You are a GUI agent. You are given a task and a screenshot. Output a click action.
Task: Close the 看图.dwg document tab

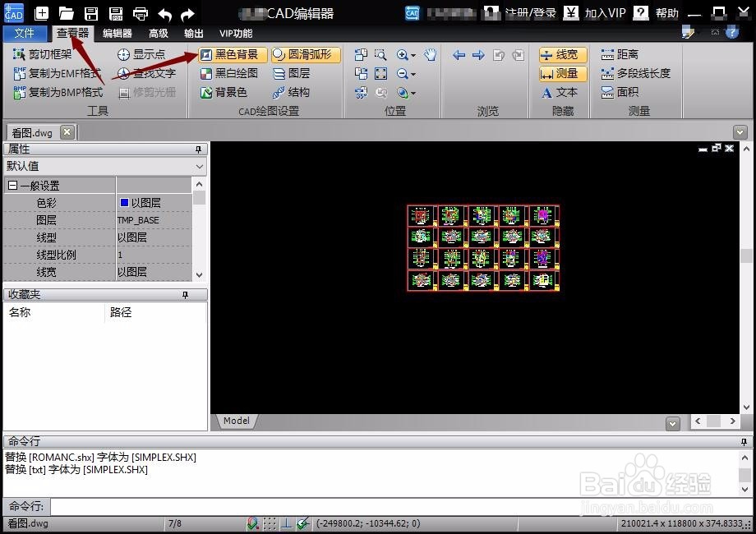pos(67,132)
